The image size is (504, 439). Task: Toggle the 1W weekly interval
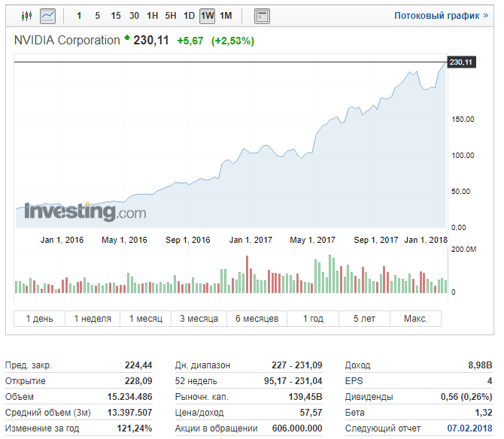tap(207, 16)
